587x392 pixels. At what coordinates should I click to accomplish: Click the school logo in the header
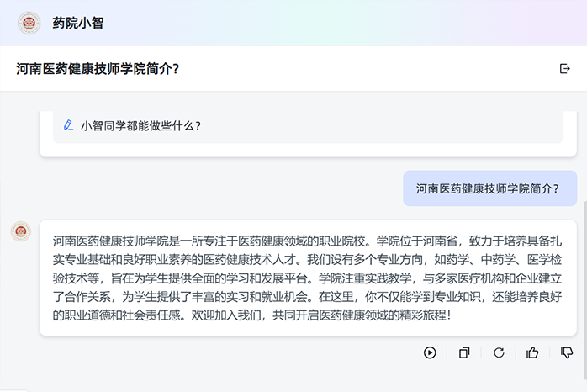coord(29,23)
